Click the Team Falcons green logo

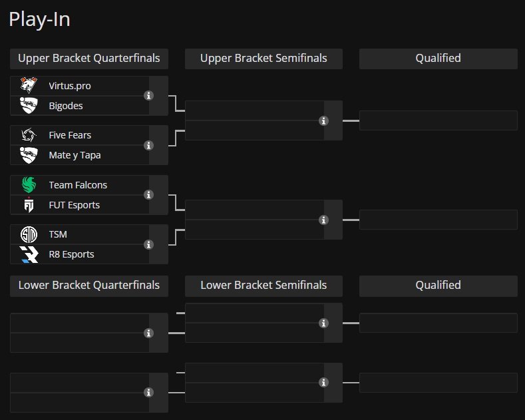click(x=29, y=185)
